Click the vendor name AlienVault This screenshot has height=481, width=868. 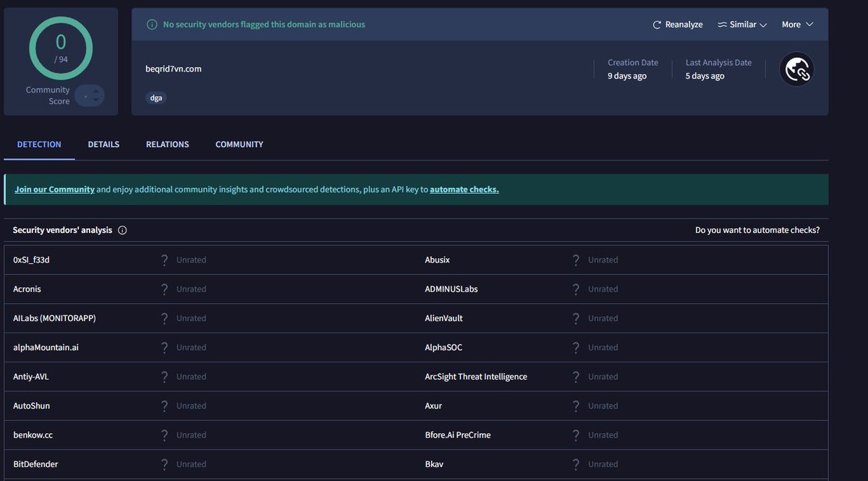(x=444, y=318)
